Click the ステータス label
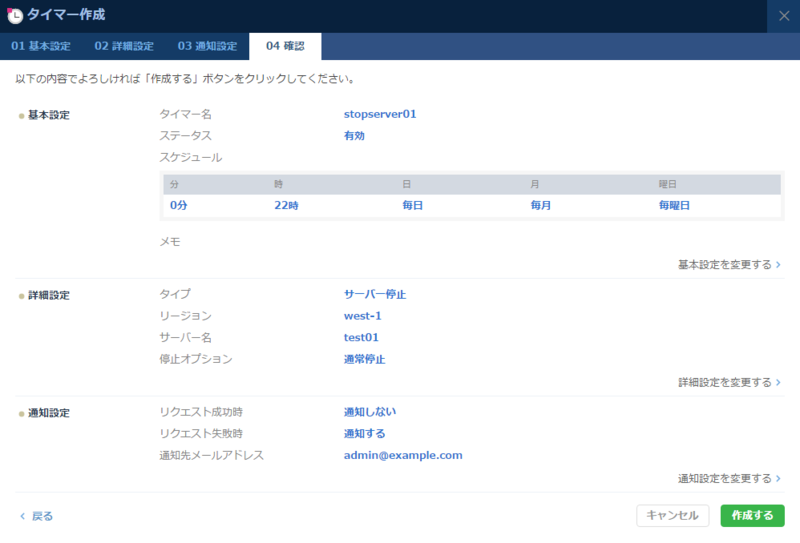 click(x=185, y=136)
